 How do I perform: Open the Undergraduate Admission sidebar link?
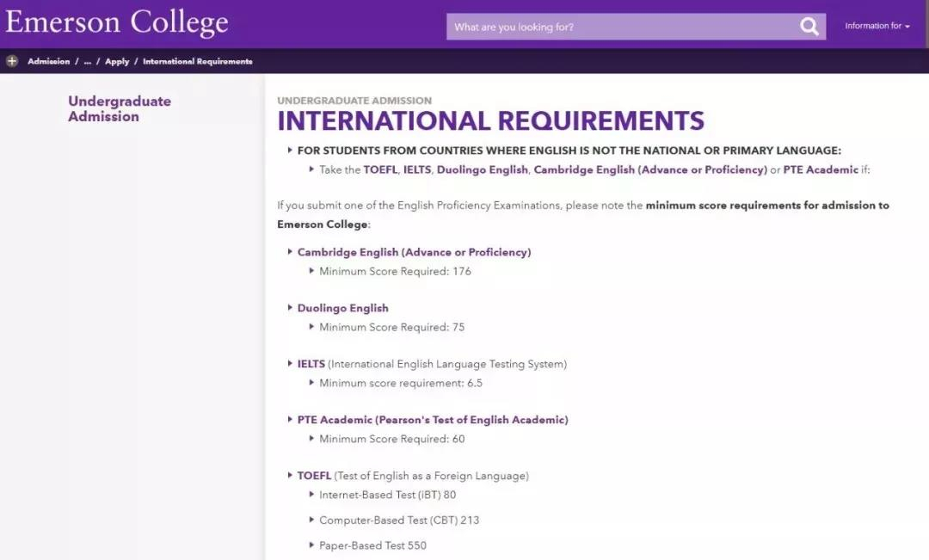click(120, 108)
